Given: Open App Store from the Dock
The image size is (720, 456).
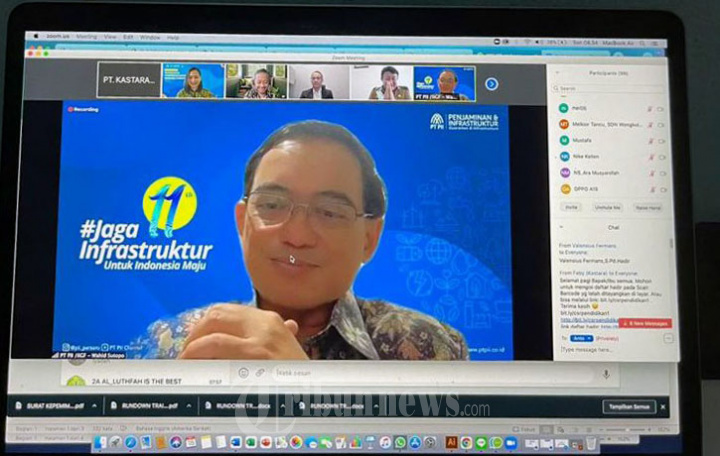Looking at the screenshot, I should tap(415, 443).
